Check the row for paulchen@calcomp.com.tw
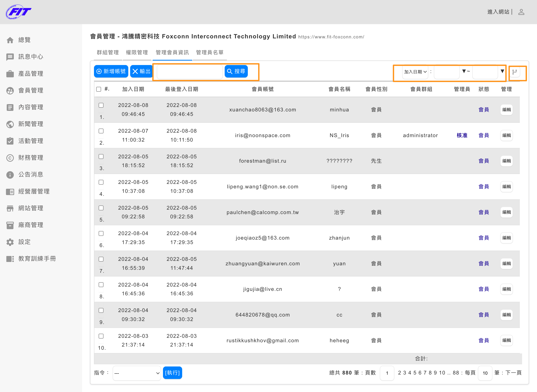 coord(101,208)
